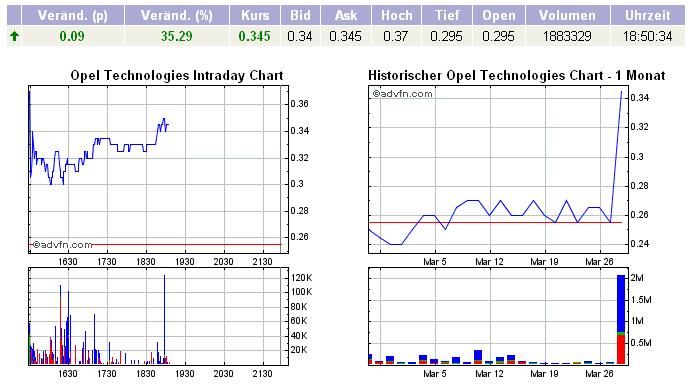Select the Tief value 0.295

click(x=446, y=36)
